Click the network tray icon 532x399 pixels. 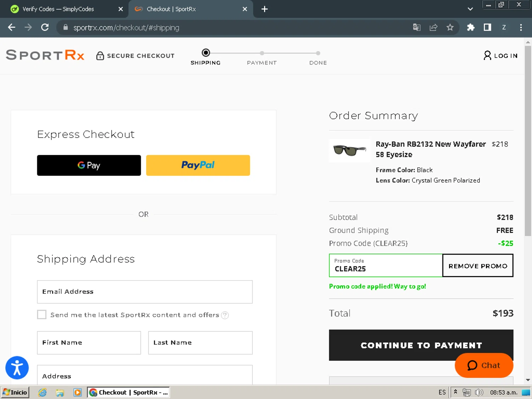click(x=467, y=392)
